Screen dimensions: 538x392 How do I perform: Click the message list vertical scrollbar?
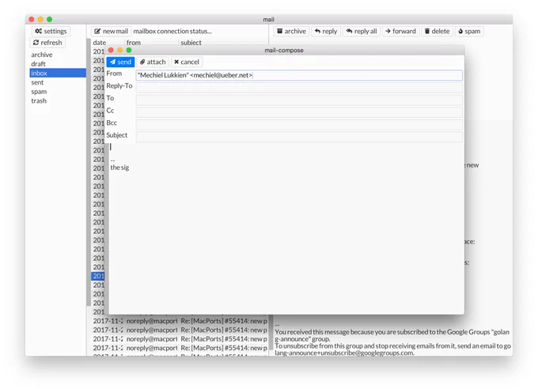[89, 171]
